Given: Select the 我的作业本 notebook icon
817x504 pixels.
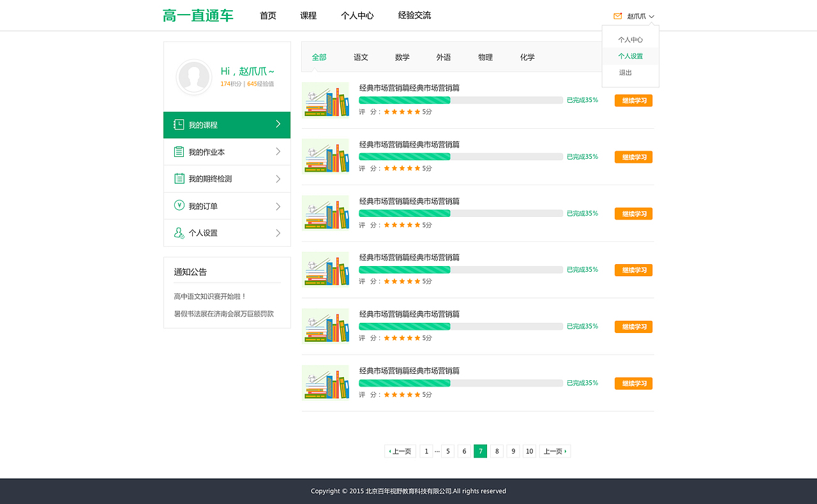Looking at the screenshot, I should [x=178, y=152].
